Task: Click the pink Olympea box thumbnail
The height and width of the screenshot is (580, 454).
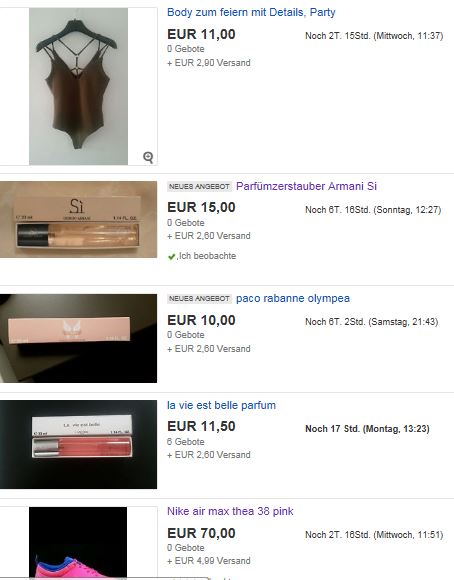Action: coord(78,338)
